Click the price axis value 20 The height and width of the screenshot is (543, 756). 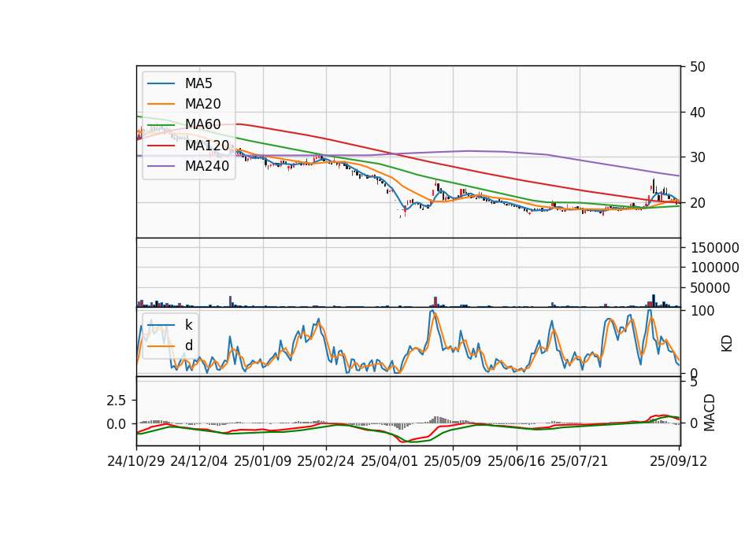point(698,203)
